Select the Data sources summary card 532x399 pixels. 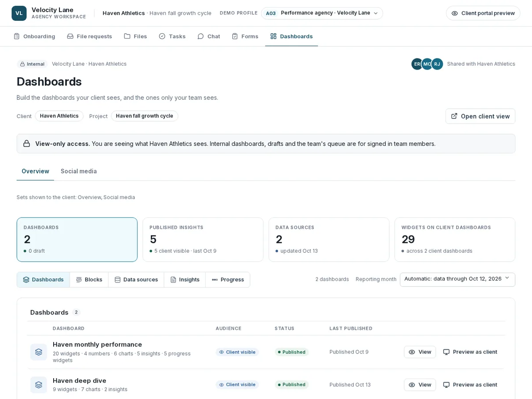point(329,239)
